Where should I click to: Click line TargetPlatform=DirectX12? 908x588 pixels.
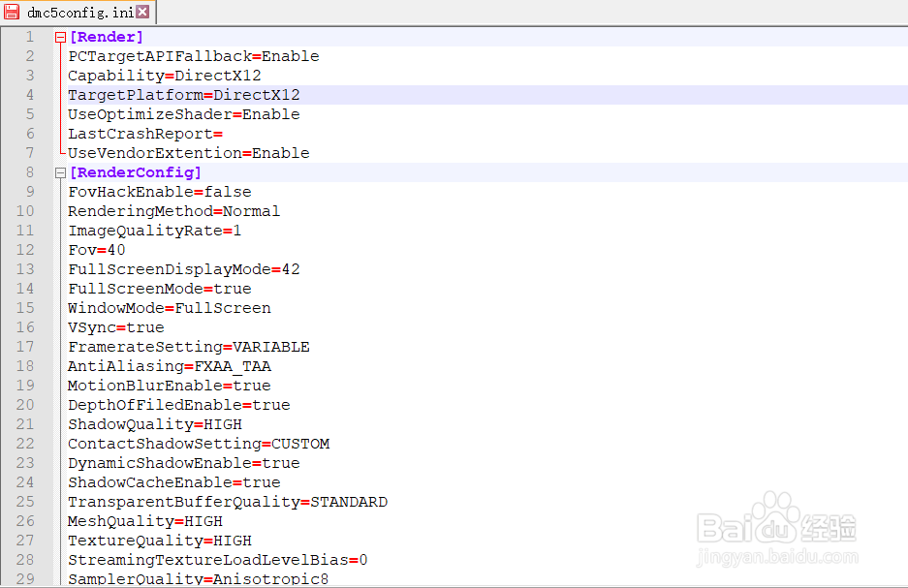183,95
